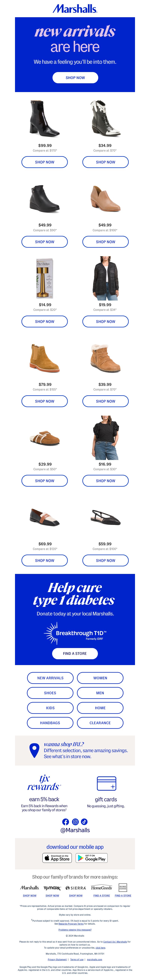Shop now for the $99.99 black boot
Image resolution: width=150 pixels, height=980 pixels.
pyautogui.click(x=45, y=162)
